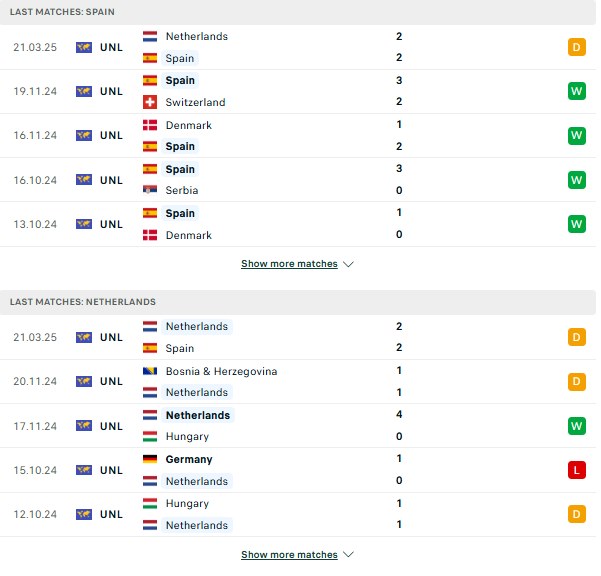The height and width of the screenshot is (576, 601).
Task: Expand Netherlands matches with chevron arrow
Action: point(348,554)
